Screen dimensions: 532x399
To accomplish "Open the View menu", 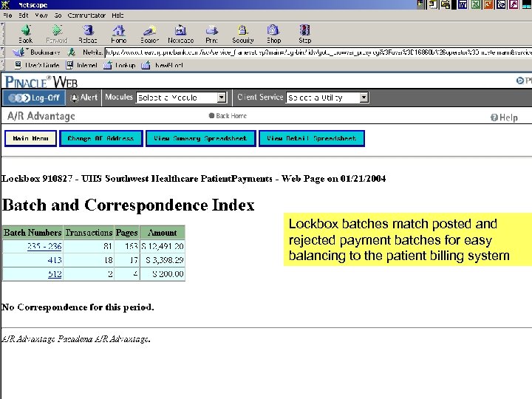I will click(41, 16).
